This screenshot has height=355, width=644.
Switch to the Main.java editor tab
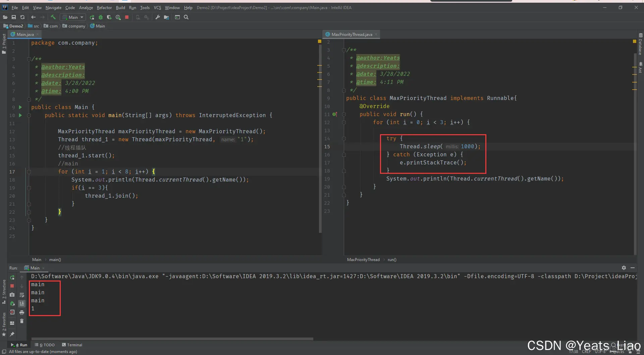pos(25,34)
